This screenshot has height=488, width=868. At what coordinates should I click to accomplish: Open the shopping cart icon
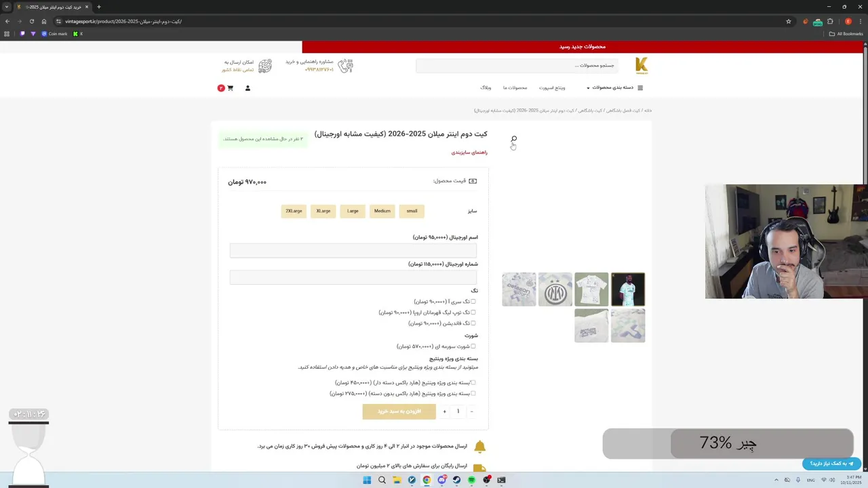[230, 88]
